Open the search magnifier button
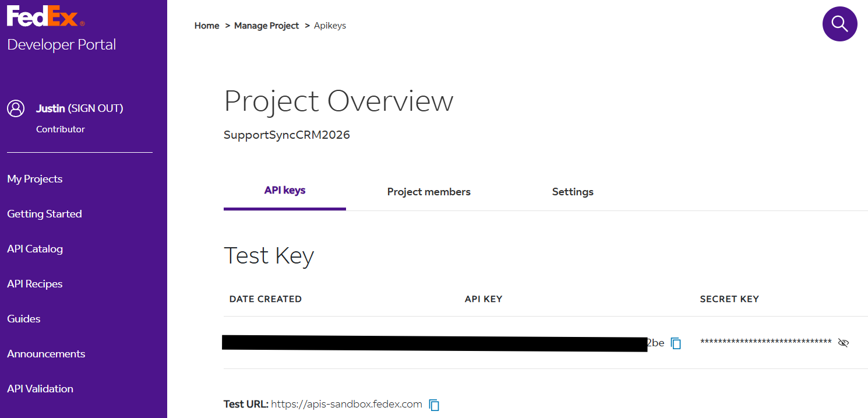868x418 pixels. (x=839, y=24)
